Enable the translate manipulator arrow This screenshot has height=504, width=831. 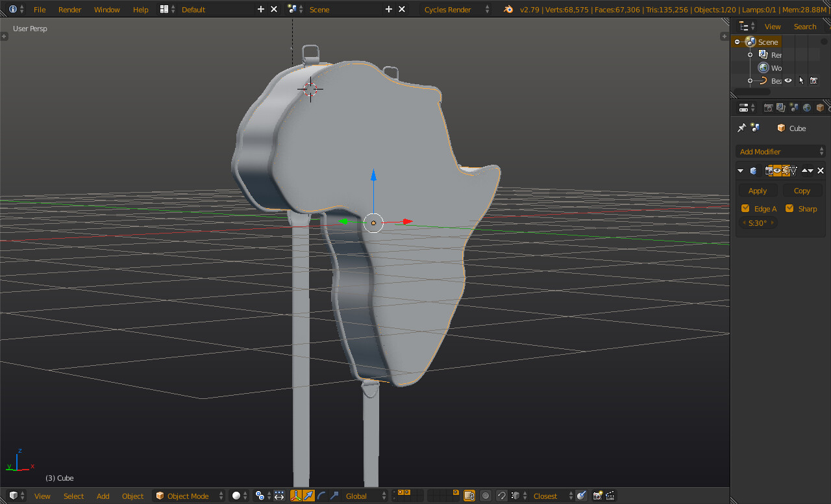(x=309, y=496)
